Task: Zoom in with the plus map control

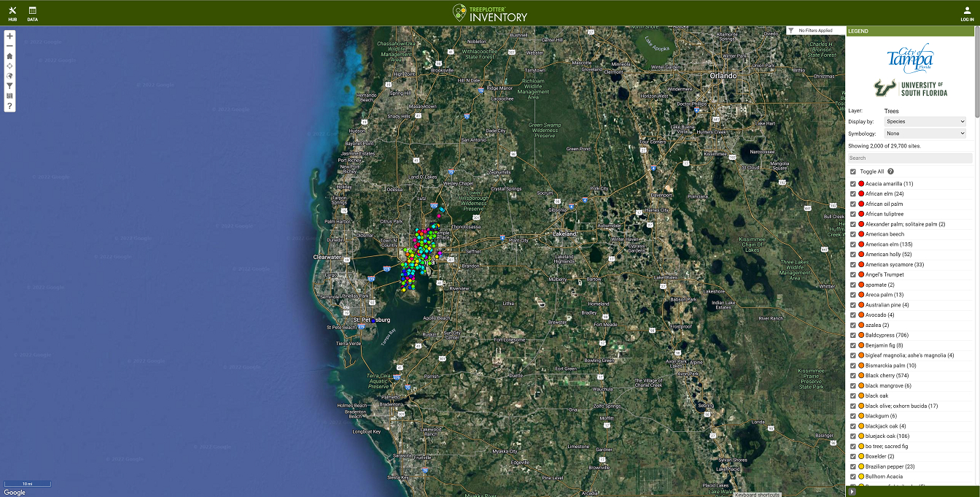Action: click(x=9, y=36)
